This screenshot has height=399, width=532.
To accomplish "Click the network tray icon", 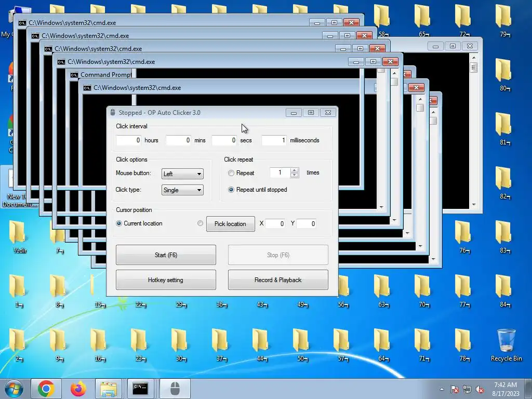I will (467, 389).
